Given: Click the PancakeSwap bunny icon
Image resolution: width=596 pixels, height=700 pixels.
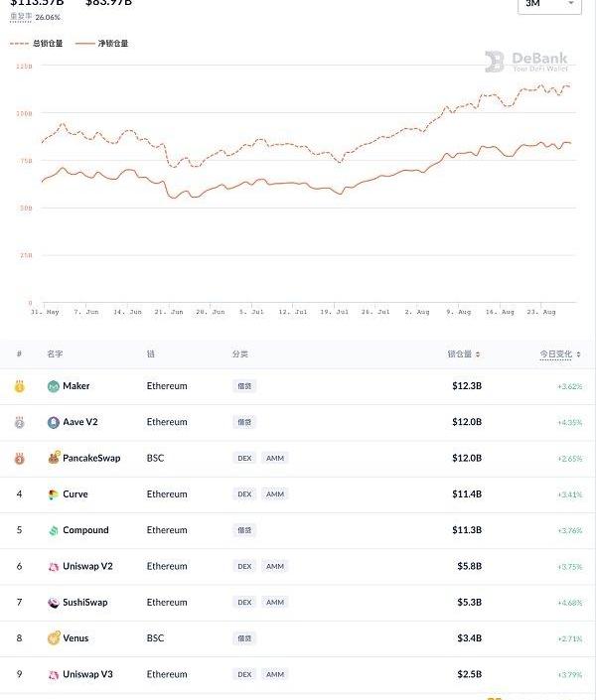Looking at the screenshot, I should click(x=54, y=458).
